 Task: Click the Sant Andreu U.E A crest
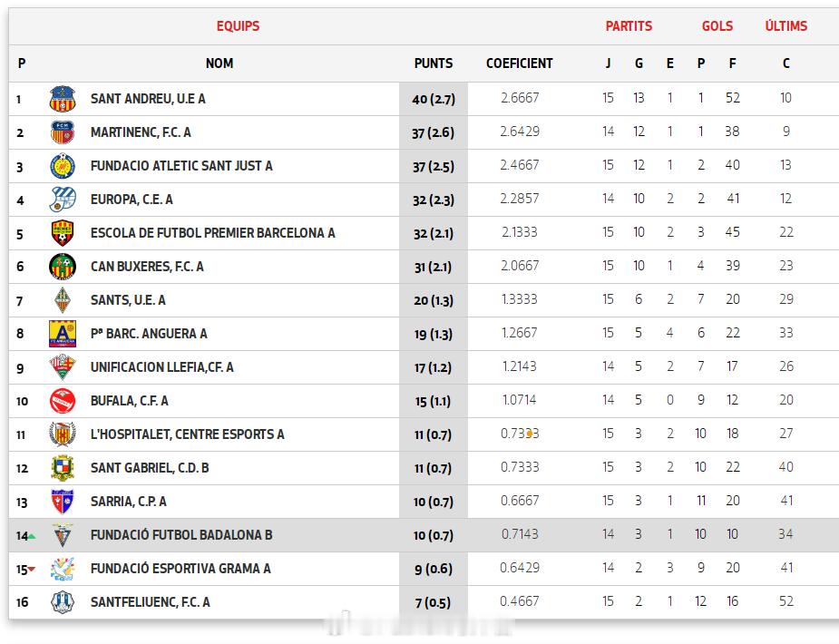pos(63,99)
